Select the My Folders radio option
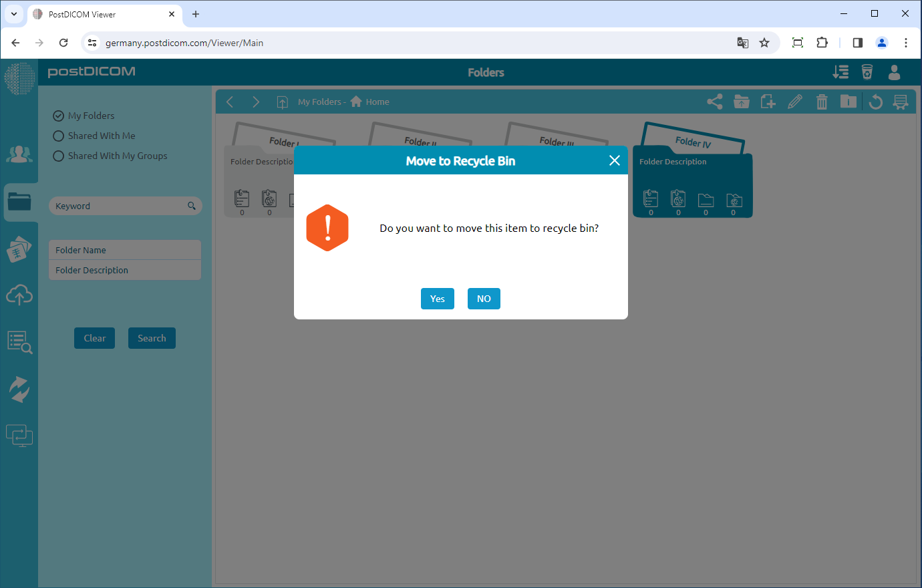The width and height of the screenshot is (922, 588). (x=59, y=116)
